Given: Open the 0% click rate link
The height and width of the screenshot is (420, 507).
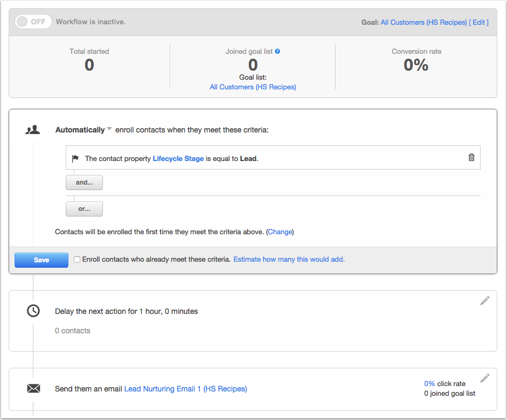Looking at the screenshot, I should pyautogui.click(x=429, y=383).
